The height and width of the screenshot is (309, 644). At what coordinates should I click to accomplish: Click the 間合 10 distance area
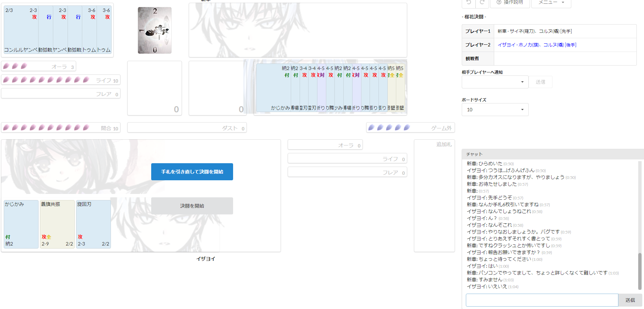(61, 128)
